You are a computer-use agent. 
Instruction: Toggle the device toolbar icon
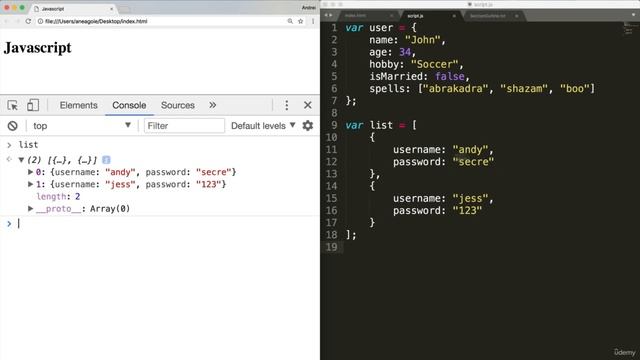33,105
